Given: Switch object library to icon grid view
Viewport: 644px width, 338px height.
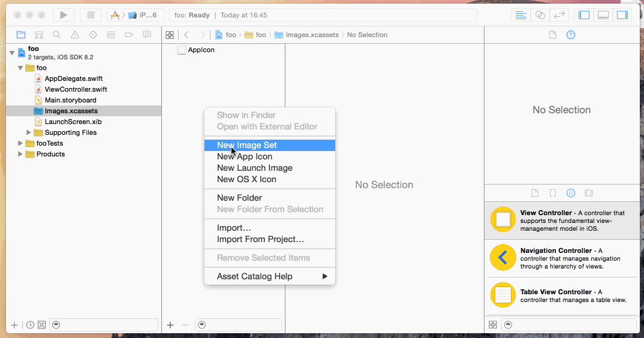Looking at the screenshot, I should [493, 325].
